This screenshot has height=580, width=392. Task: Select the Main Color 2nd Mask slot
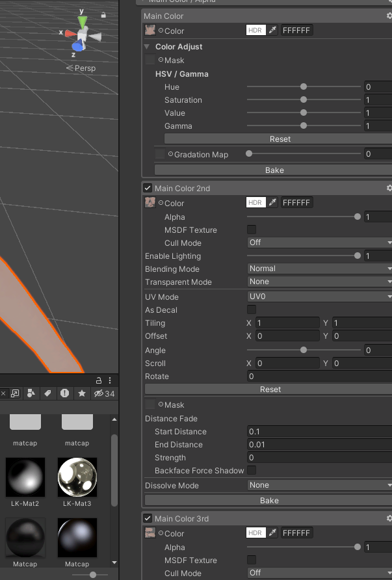pos(150,404)
